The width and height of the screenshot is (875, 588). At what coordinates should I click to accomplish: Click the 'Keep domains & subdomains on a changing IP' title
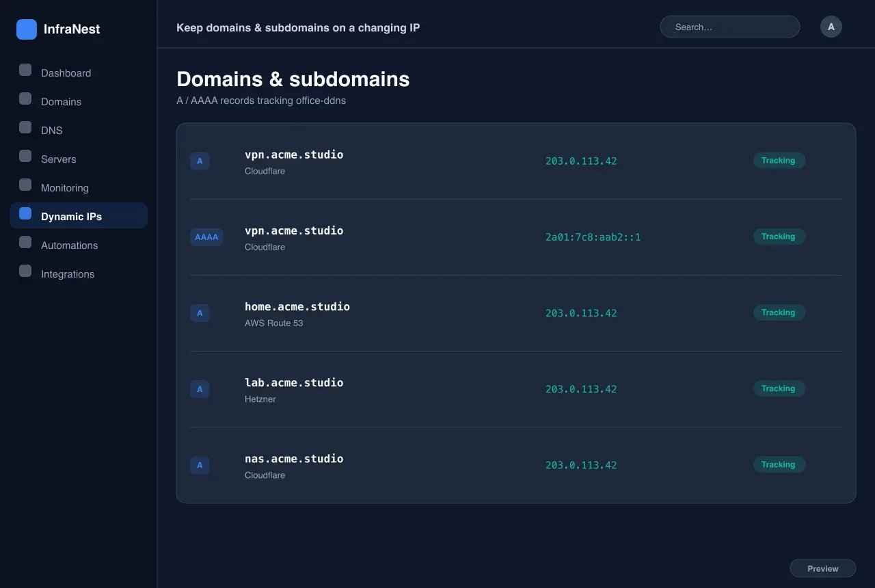pos(298,27)
